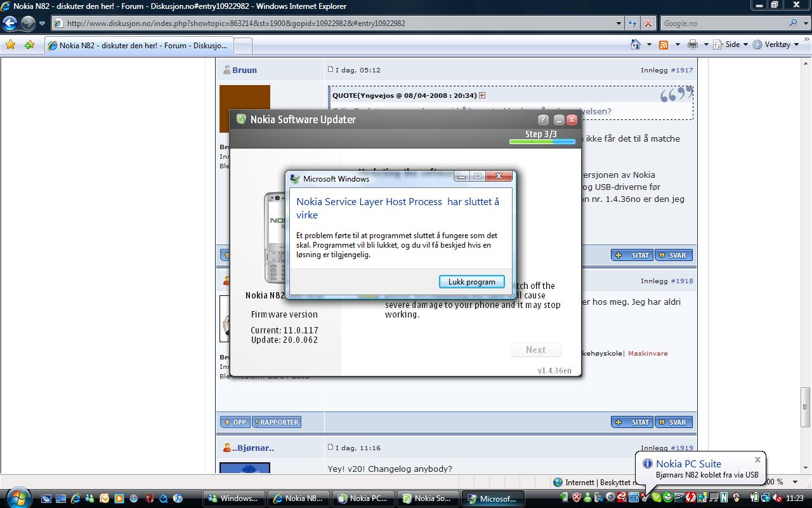
Task: Click the search magnifier icon
Action: click(794, 23)
